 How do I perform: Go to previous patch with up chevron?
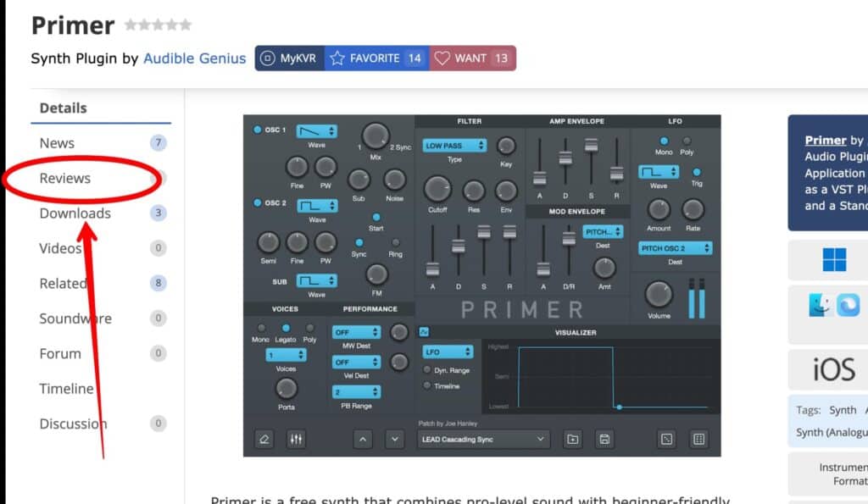pyautogui.click(x=363, y=440)
